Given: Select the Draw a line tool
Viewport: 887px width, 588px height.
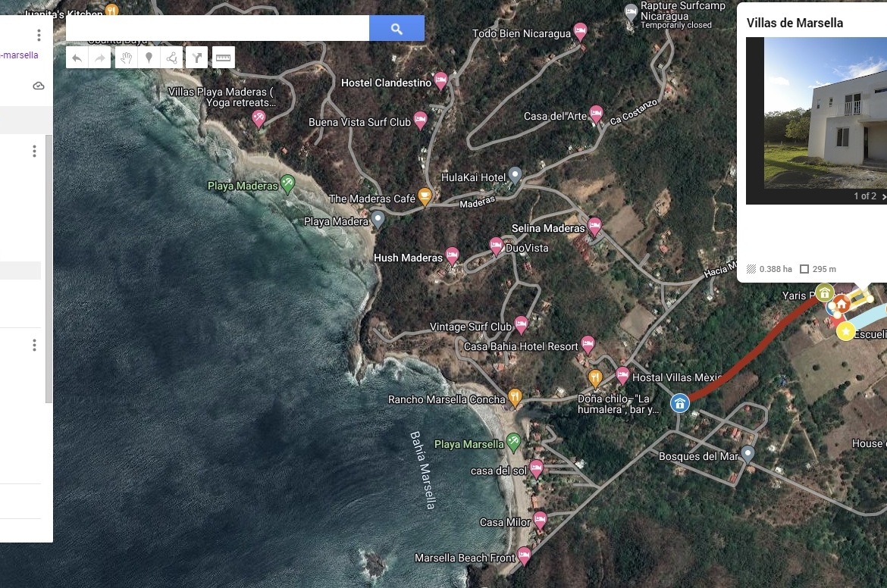Looking at the screenshot, I should point(171,58).
